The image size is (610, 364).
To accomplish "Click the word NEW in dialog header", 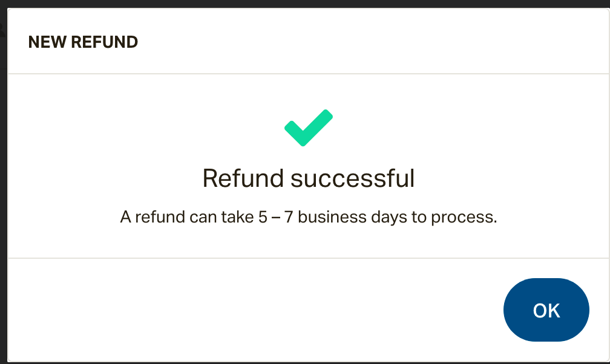I will 47,42.
